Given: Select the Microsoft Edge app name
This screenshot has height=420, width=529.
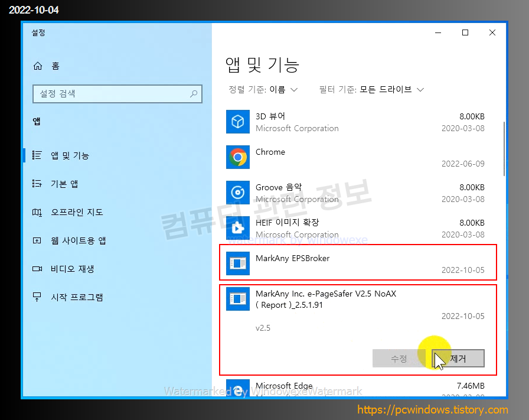Looking at the screenshot, I should (284, 386).
